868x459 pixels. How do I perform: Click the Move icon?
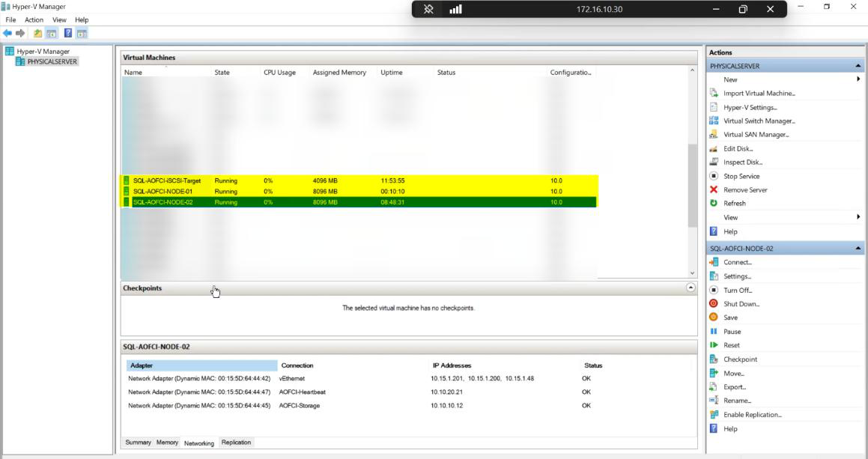pos(714,373)
